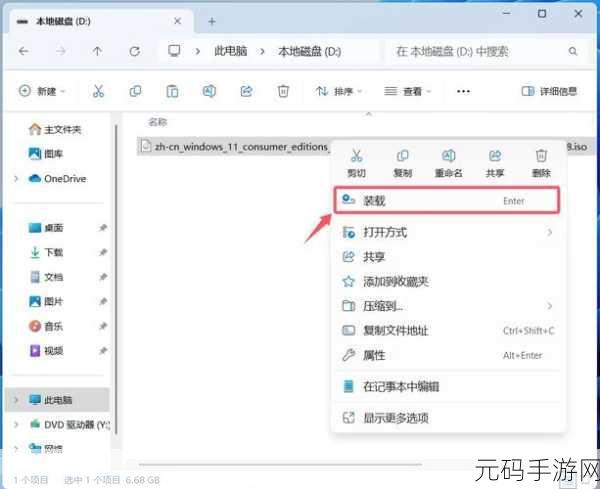Viewport: 600px width, 489px height.
Task: Select DVD 驱动器 (Y:) in the sidebar
Action: (70, 424)
